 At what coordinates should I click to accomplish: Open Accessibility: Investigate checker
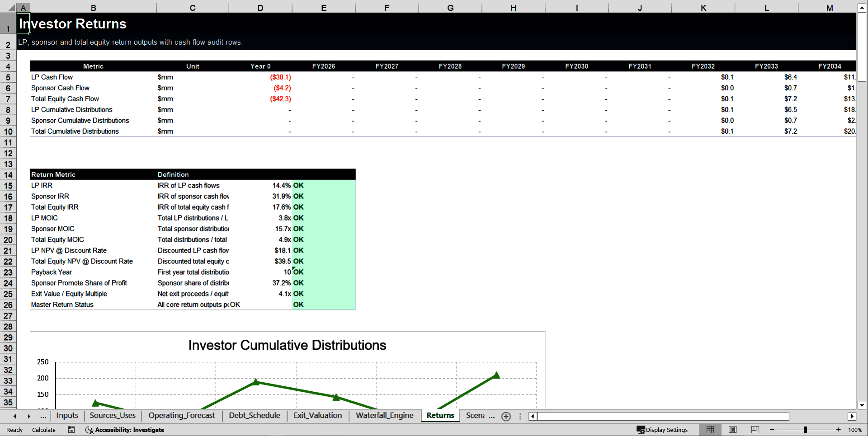pos(125,430)
